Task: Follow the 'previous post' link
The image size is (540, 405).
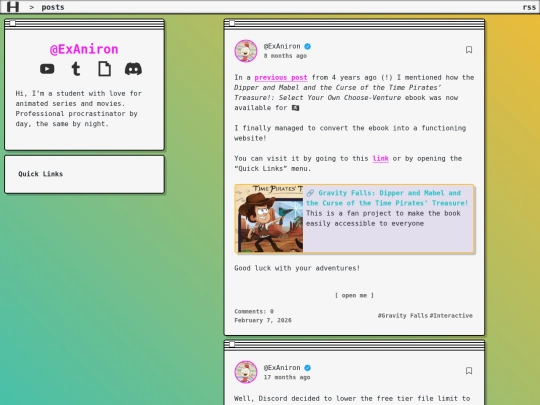Action: coord(281,77)
